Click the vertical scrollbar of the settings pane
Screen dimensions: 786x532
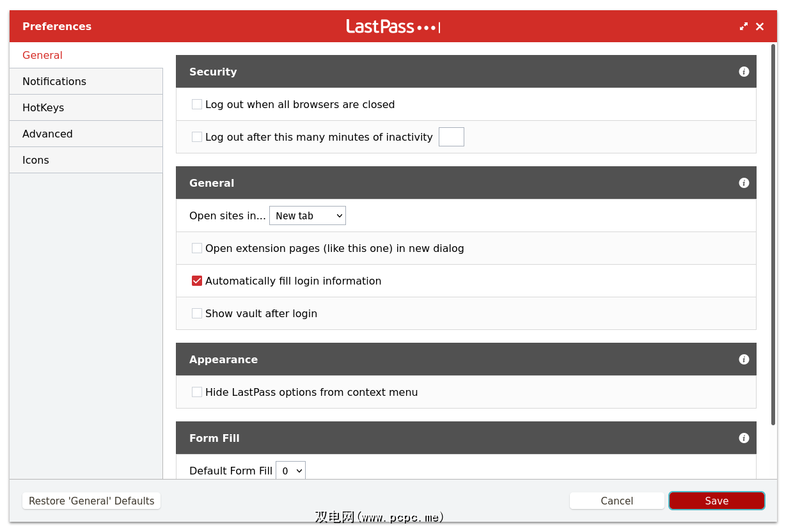(773, 234)
